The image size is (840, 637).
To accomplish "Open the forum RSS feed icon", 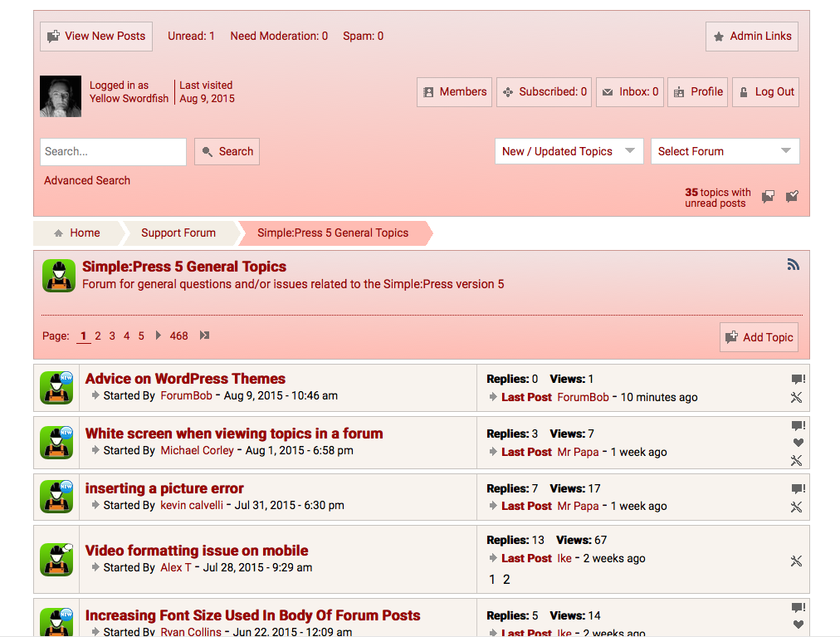I will pos(794,264).
